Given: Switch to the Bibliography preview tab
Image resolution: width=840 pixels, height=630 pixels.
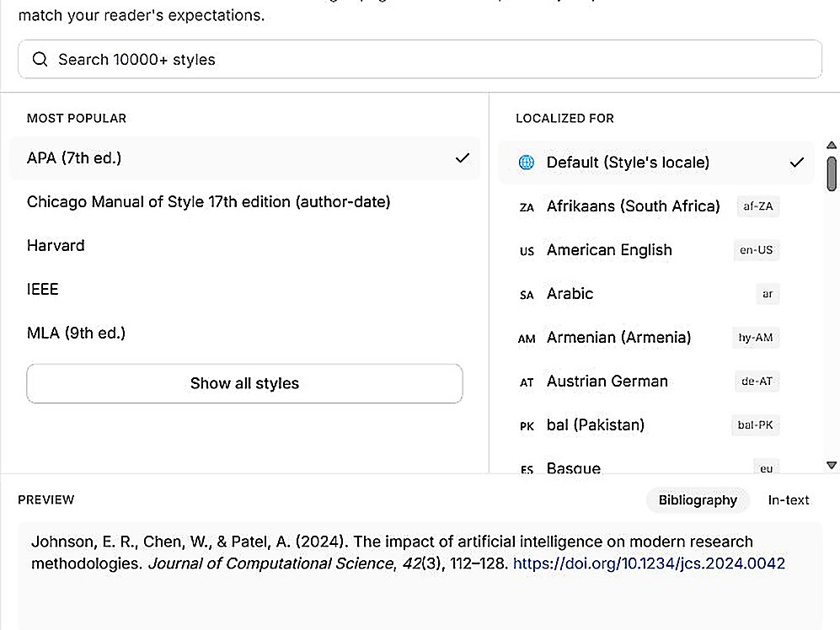Looking at the screenshot, I should coord(698,499).
